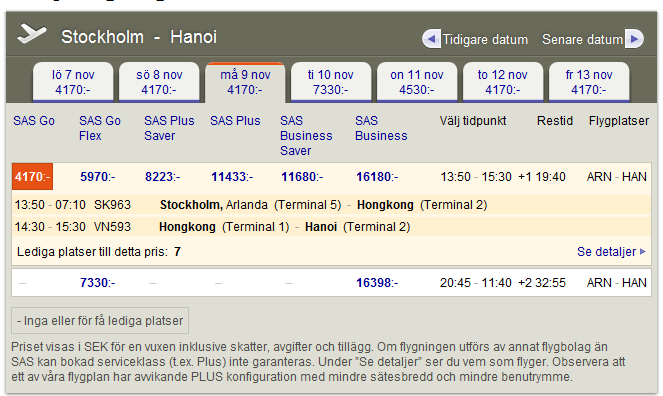Choose the to 12 nov date tab
The image size is (663, 396).
[x=503, y=82]
